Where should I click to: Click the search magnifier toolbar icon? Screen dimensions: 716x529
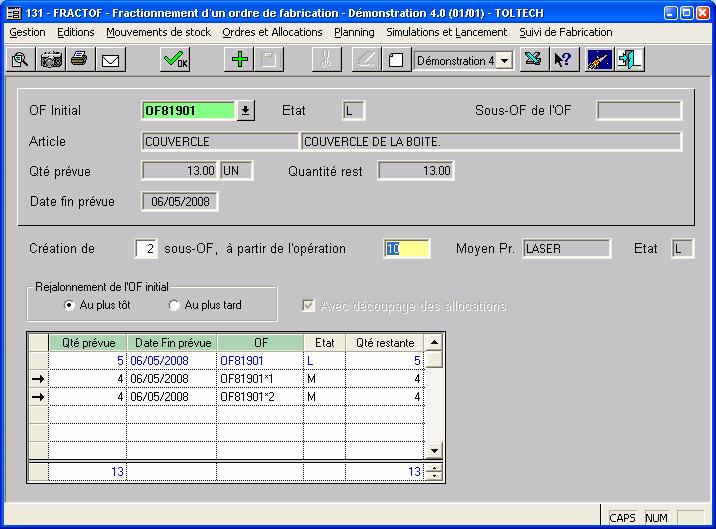(x=21, y=60)
